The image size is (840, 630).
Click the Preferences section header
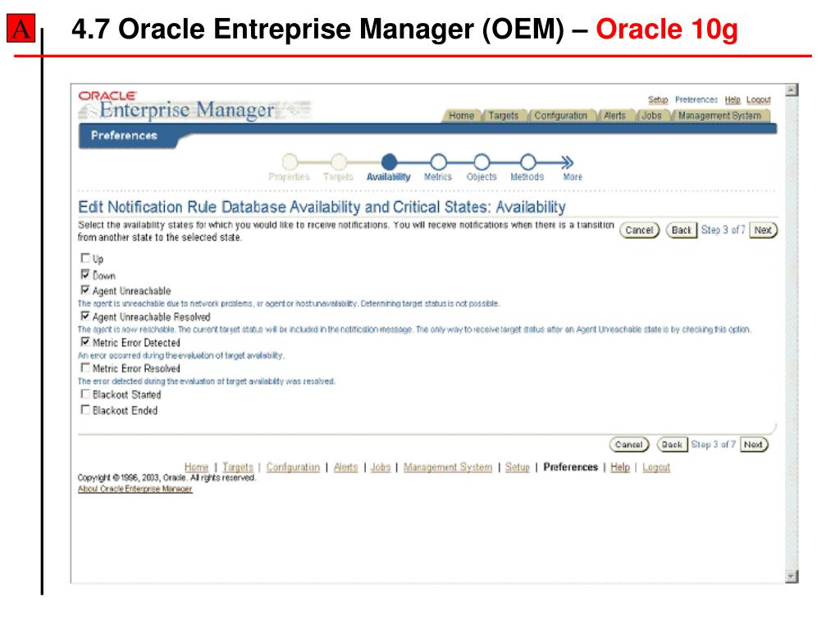(x=124, y=135)
